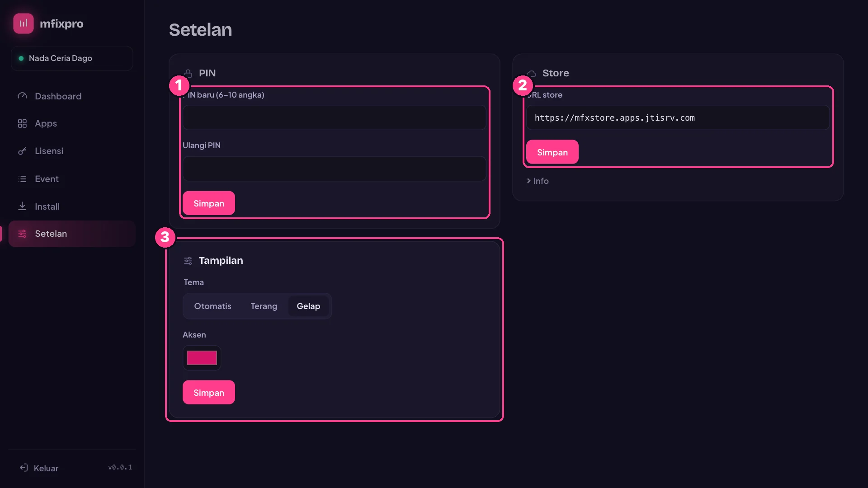
Task: Click the mfixpro logo icon
Action: (24, 23)
